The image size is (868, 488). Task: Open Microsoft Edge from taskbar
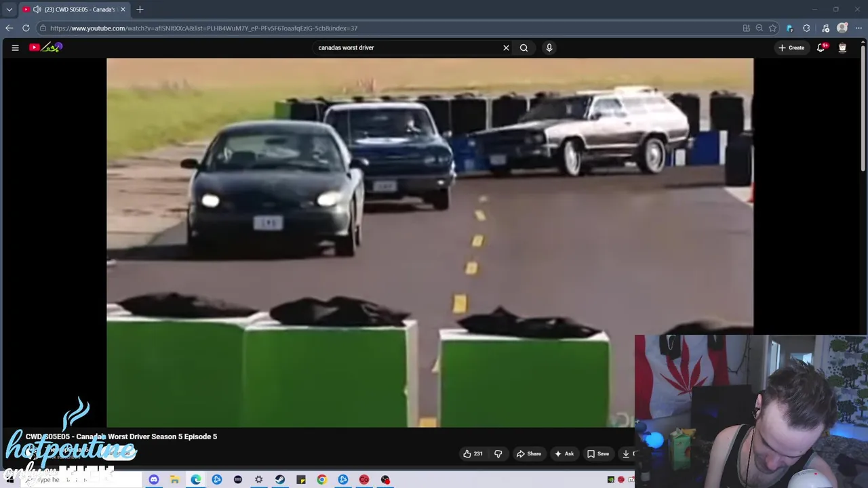196,480
